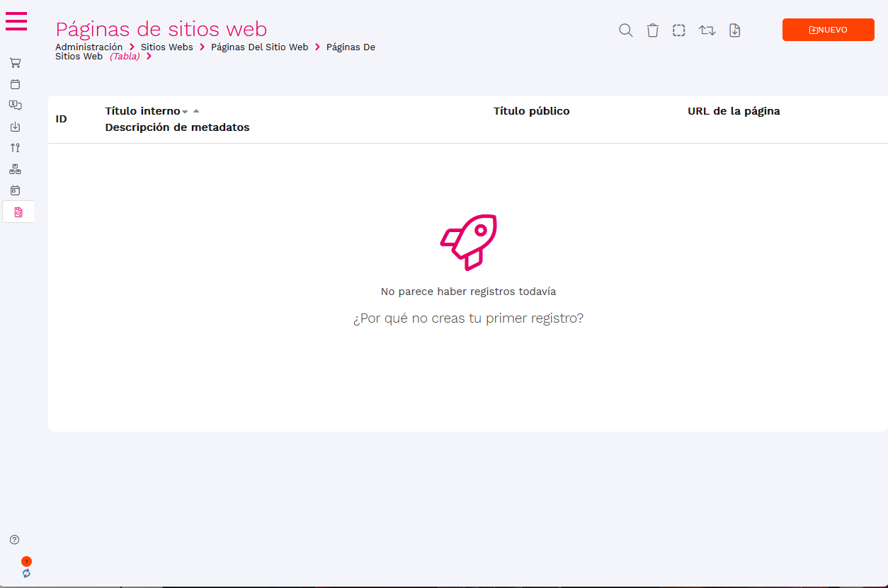The image size is (888, 588).
Task: Go to Administración in the breadcrumb
Action: pyautogui.click(x=89, y=47)
